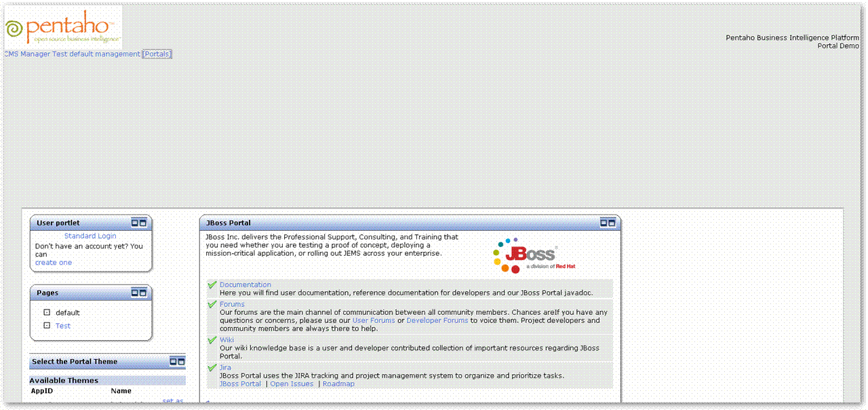Viewport: 868px width, 410px height.
Task: Click the "Don't have an account yet?" text
Action: click(x=81, y=246)
